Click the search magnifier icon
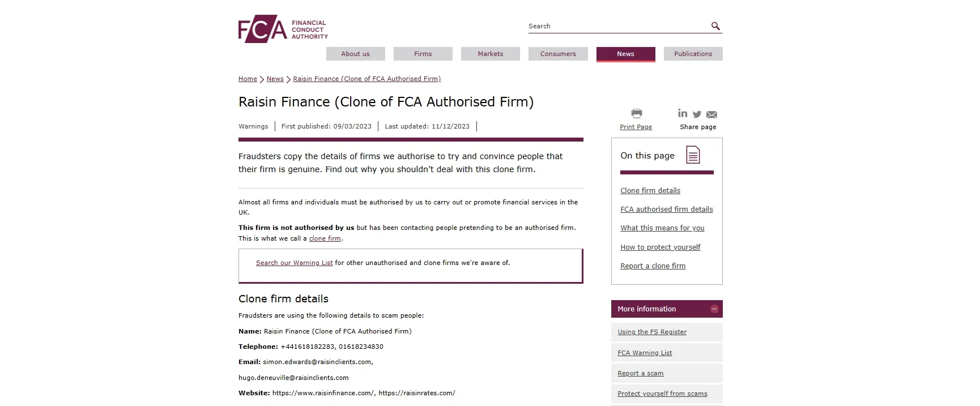980x406 pixels. (x=715, y=26)
